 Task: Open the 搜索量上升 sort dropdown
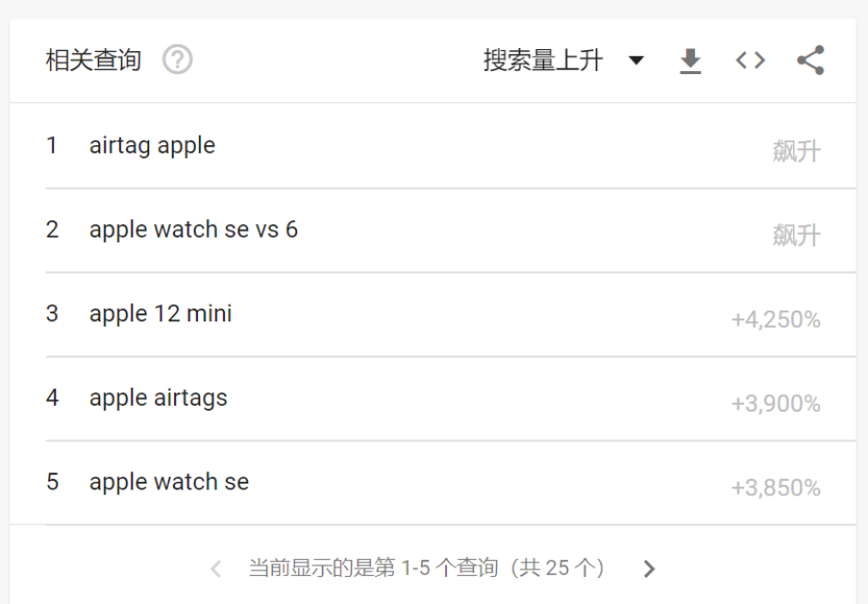[x=543, y=61]
